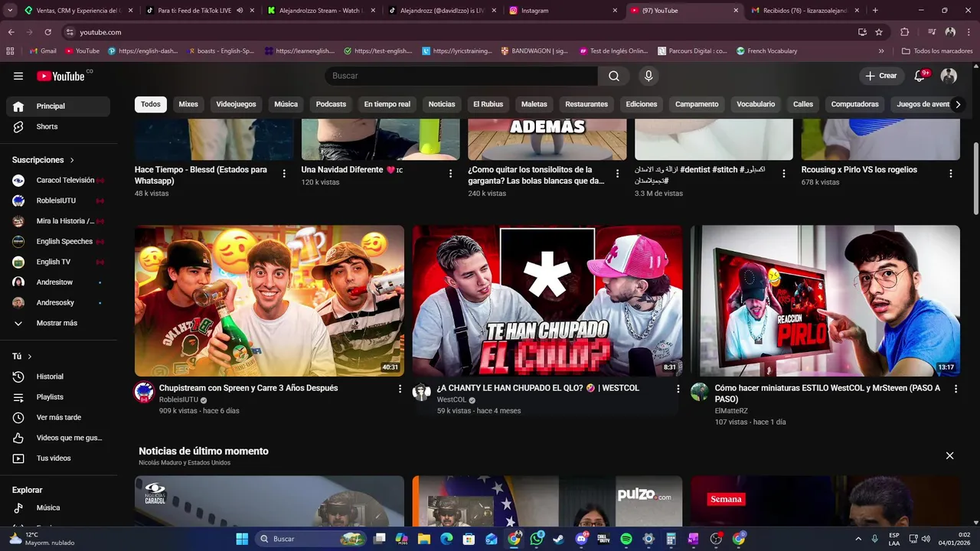Screen dimensions: 980x551
Task: Play the TE HAN CHUPADO thumbnail video
Action: (547, 300)
